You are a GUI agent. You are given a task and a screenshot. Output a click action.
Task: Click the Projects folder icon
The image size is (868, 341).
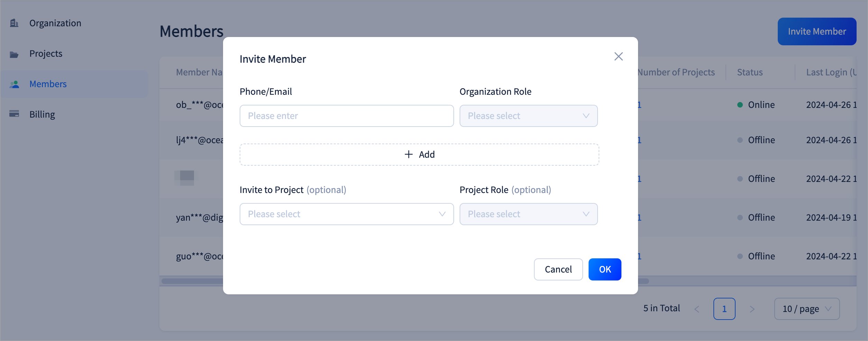[x=14, y=54]
